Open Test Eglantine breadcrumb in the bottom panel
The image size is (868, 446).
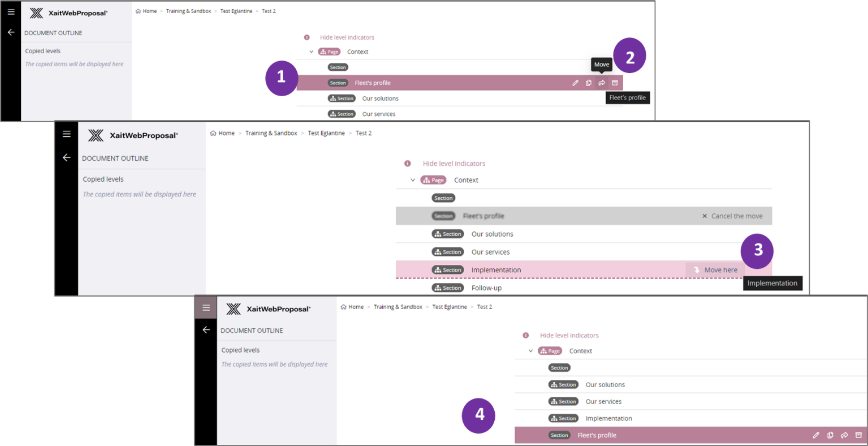click(450, 307)
